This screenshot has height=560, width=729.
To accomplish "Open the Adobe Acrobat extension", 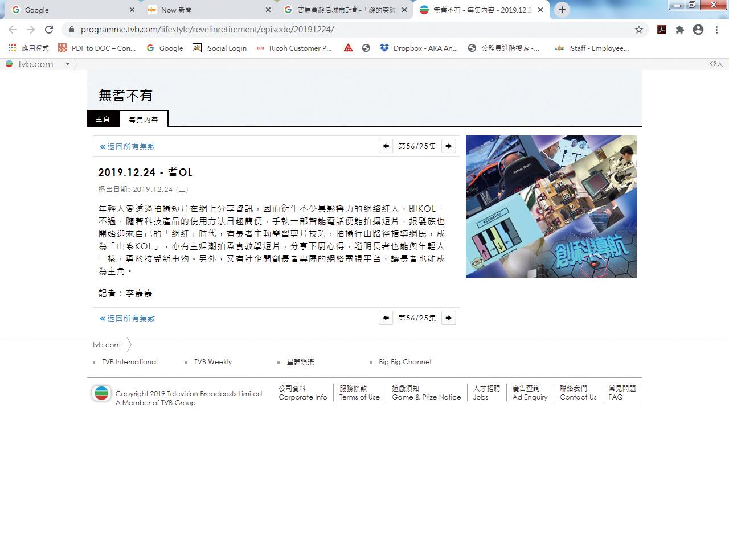I will pyautogui.click(x=662, y=30).
